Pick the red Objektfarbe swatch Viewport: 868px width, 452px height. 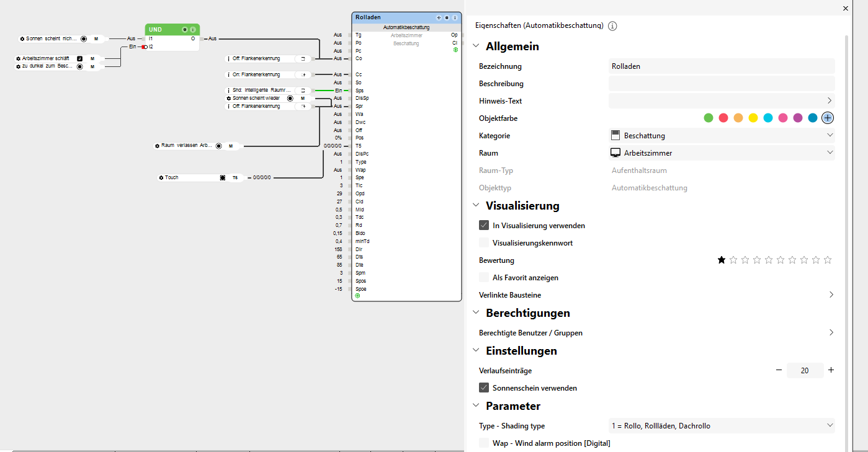pos(723,118)
